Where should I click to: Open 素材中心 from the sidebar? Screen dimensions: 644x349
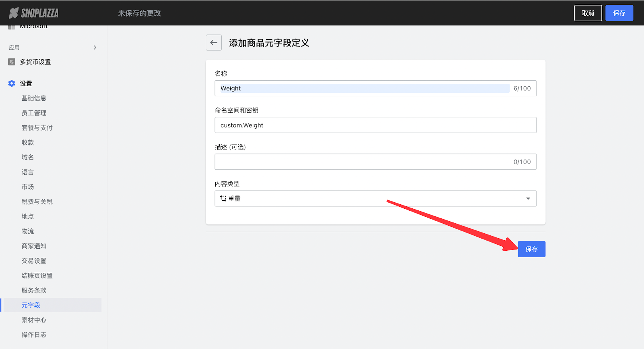tap(34, 320)
